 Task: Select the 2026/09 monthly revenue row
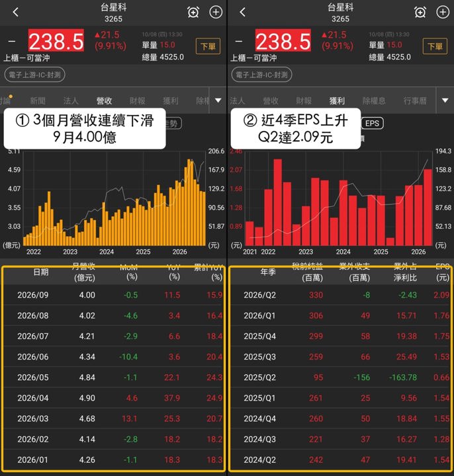(114, 295)
